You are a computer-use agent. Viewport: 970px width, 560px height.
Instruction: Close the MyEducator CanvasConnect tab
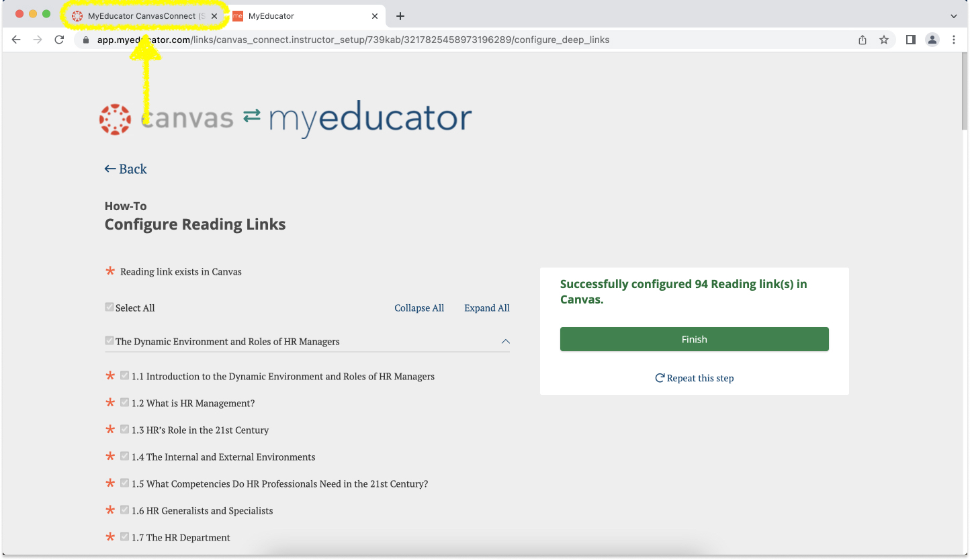point(214,16)
